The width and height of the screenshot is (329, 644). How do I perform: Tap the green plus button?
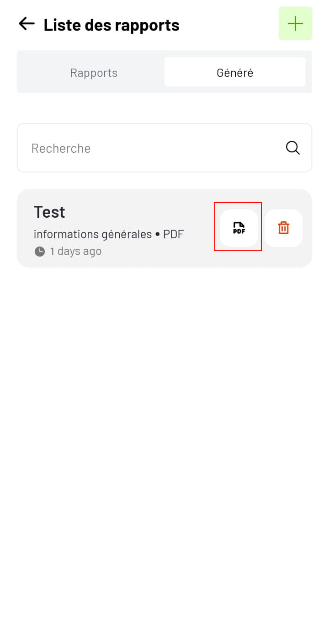[296, 24]
